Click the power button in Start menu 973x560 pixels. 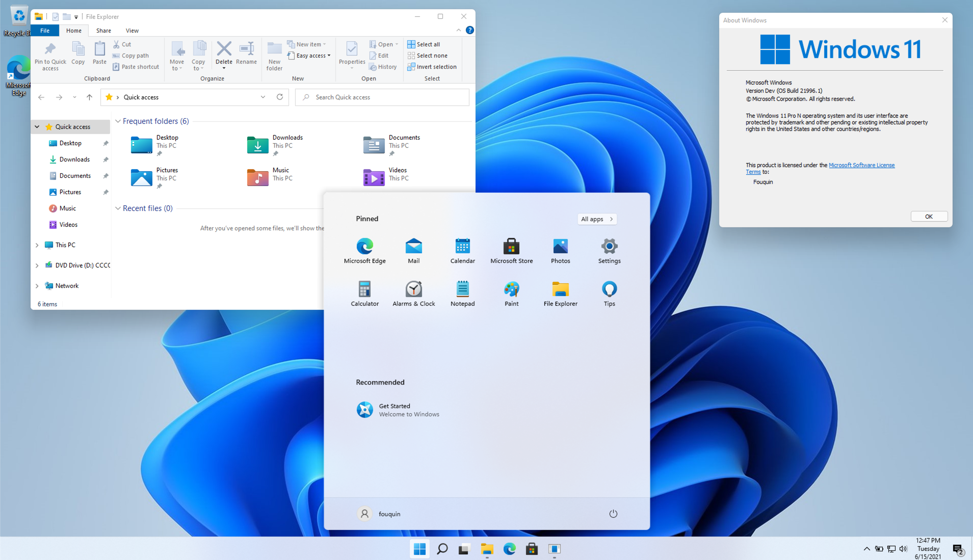click(x=613, y=513)
